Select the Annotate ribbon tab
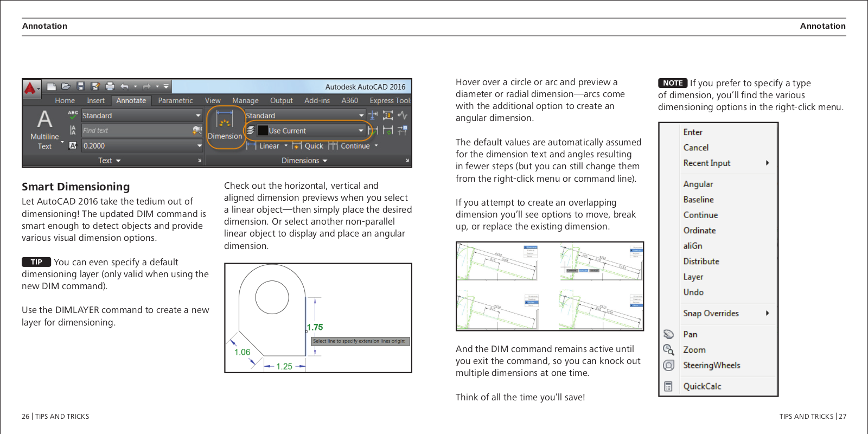The width and height of the screenshot is (868, 434). coord(131,100)
